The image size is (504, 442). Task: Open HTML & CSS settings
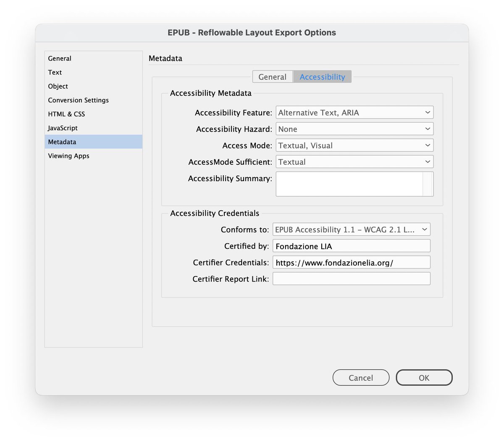pos(93,114)
